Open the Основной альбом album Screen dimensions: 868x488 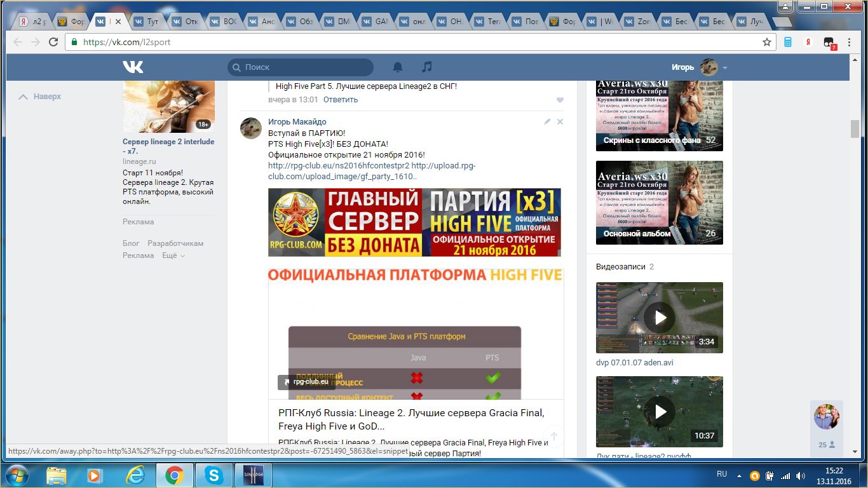click(x=660, y=203)
